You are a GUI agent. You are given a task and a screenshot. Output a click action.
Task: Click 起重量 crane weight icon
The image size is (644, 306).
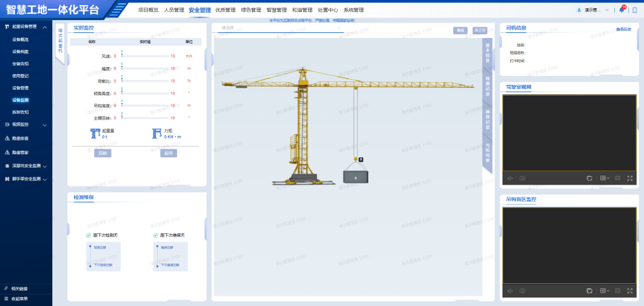95,133
